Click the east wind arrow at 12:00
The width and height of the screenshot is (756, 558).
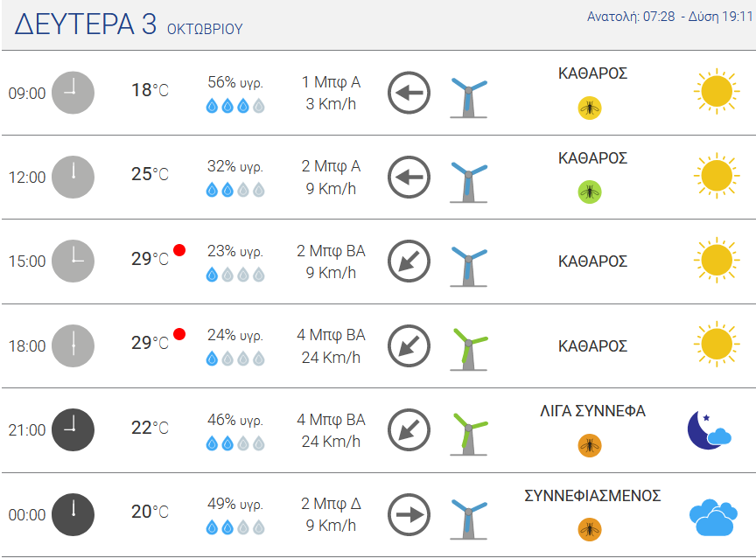coord(409,177)
